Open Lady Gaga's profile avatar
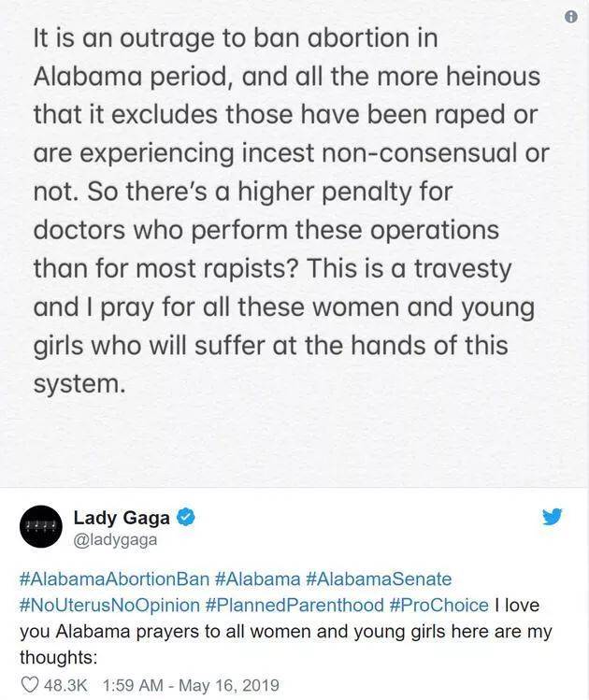Viewport: 589px width, 700px height. 41,527
